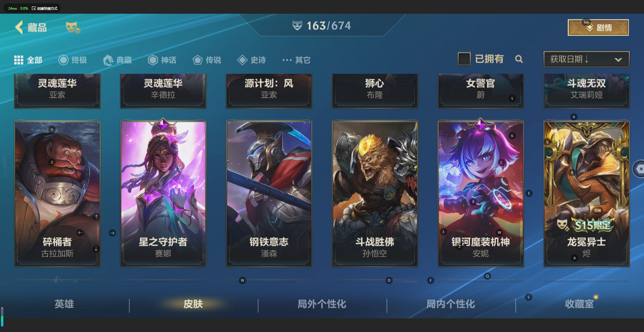Click the right-edge side panel handle

point(639,169)
